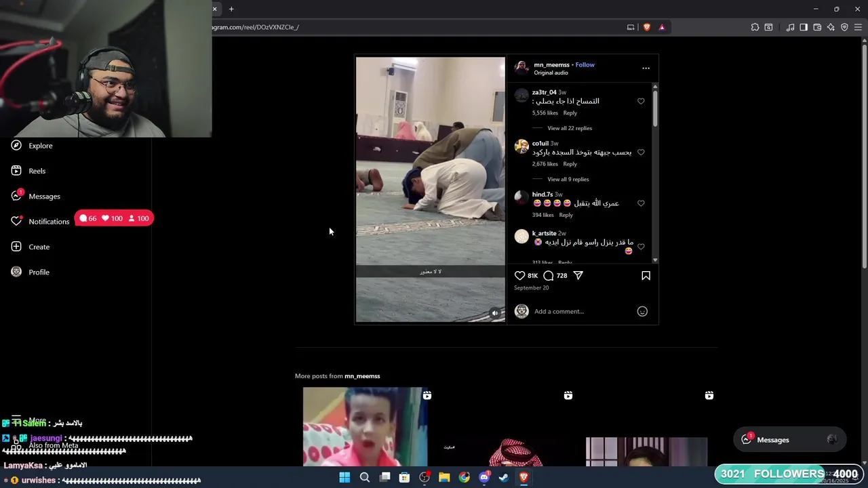Open File Explorer from the taskbar
The height and width of the screenshot is (488, 868).
(x=444, y=477)
